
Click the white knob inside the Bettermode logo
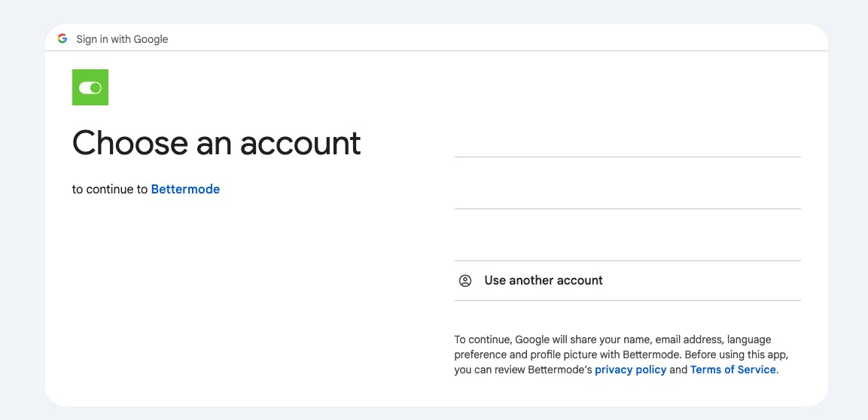click(95, 88)
